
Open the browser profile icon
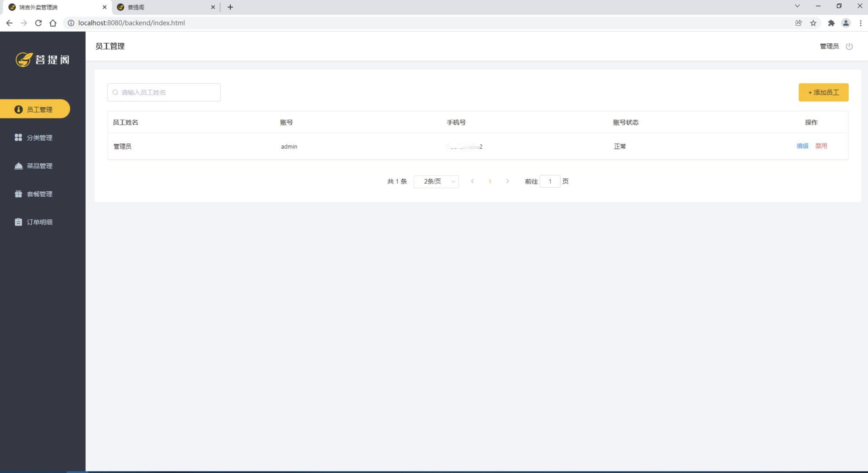point(846,23)
